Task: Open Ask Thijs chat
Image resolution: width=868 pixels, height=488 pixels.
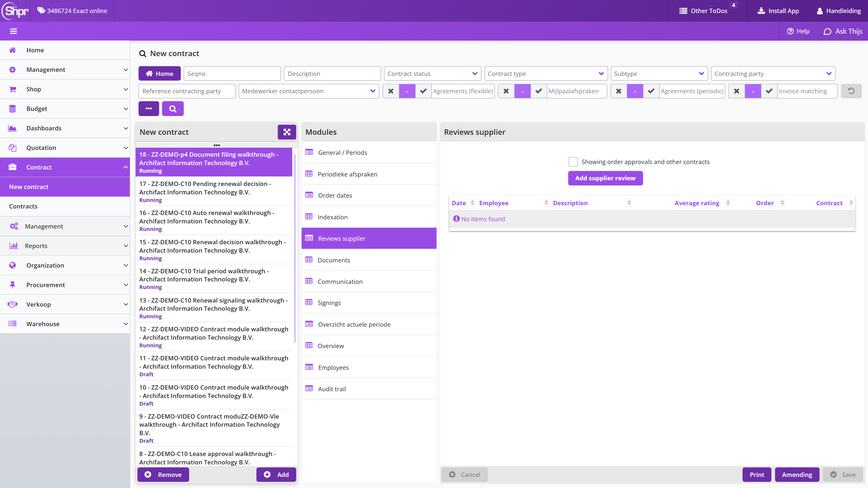Action: tap(843, 31)
